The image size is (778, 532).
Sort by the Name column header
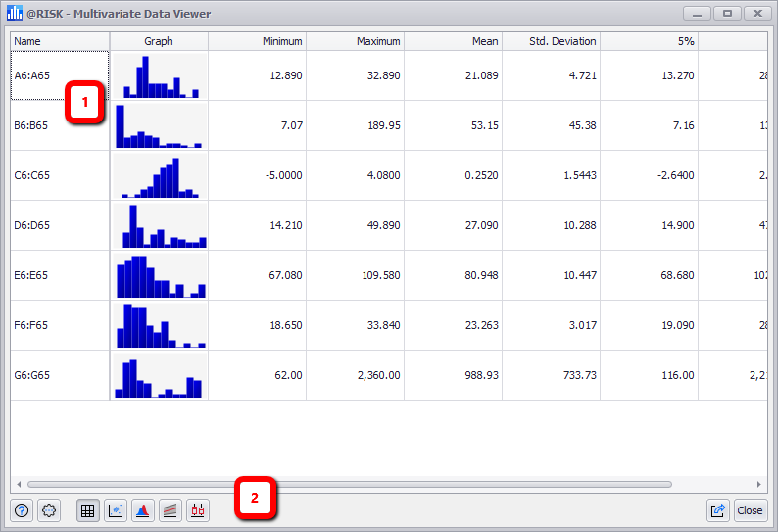[x=60, y=41]
